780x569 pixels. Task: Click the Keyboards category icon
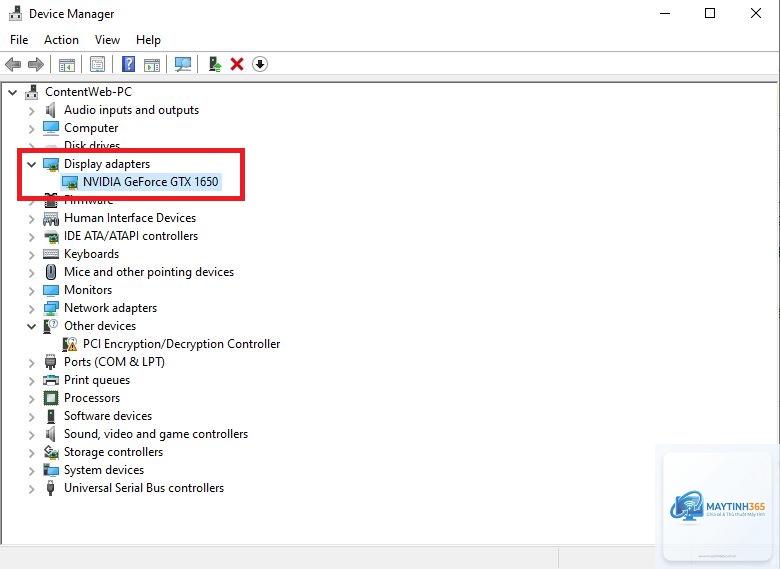(x=51, y=254)
